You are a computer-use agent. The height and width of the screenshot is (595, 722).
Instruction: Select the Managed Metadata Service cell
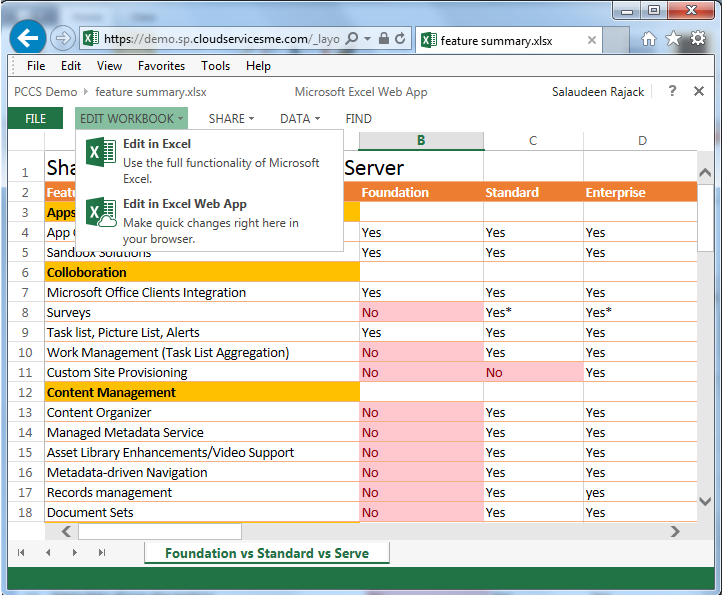click(202, 432)
